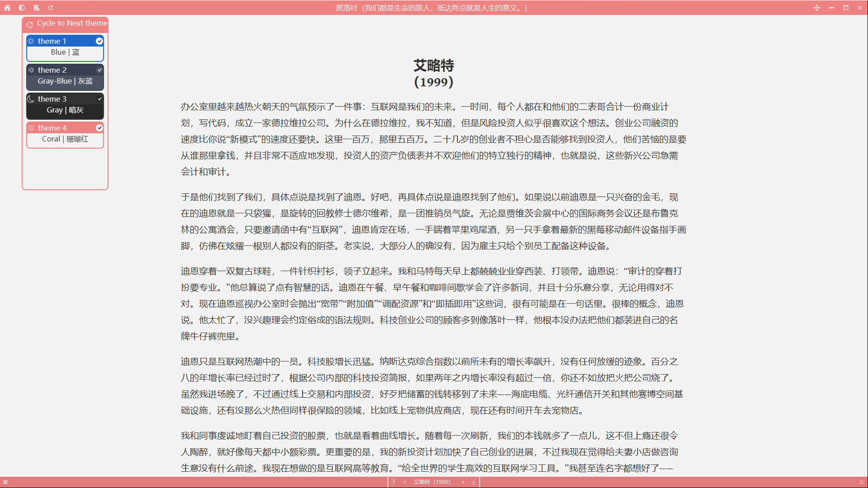Go to next chapter with the right arrow
This screenshot has height=488, width=868.
pyautogui.click(x=462, y=482)
